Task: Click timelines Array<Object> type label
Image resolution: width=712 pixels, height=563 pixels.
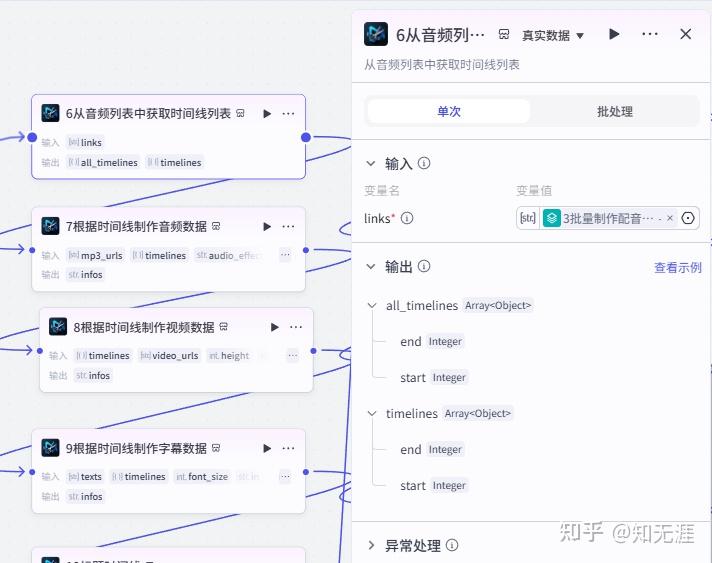Action: click(478, 414)
